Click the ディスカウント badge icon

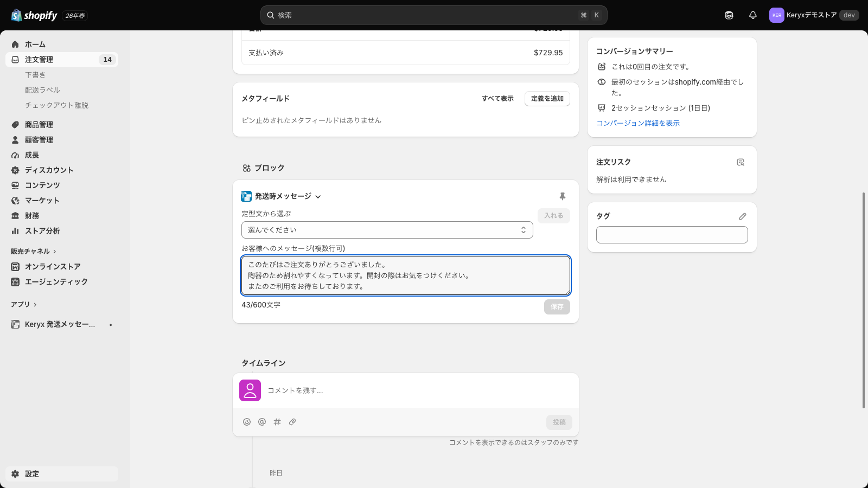point(15,170)
